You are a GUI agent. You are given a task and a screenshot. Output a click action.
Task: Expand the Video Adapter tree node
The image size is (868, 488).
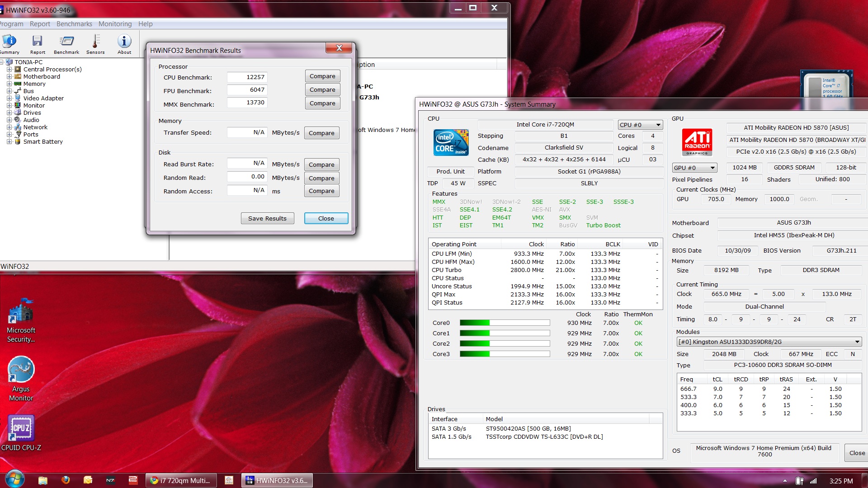[x=9, y=99]
